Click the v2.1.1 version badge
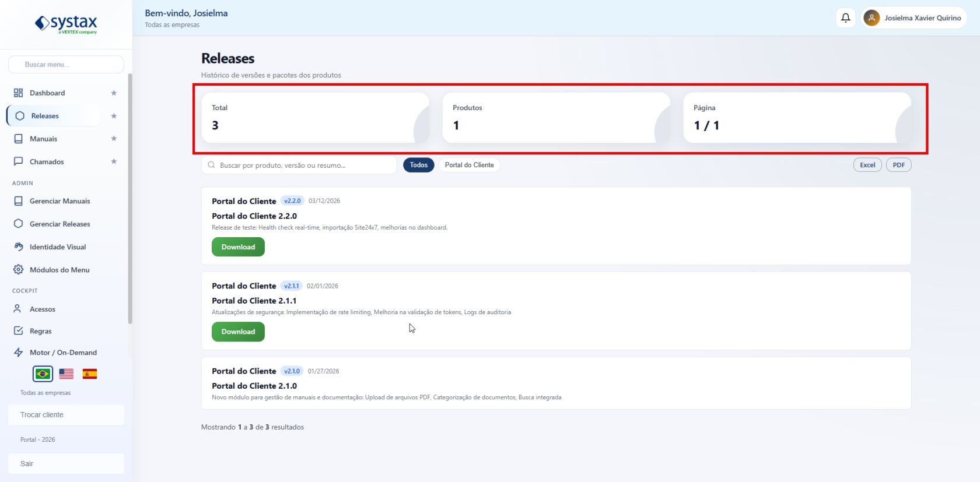Viewport: 980px width, 482px height. click(292, 286)
